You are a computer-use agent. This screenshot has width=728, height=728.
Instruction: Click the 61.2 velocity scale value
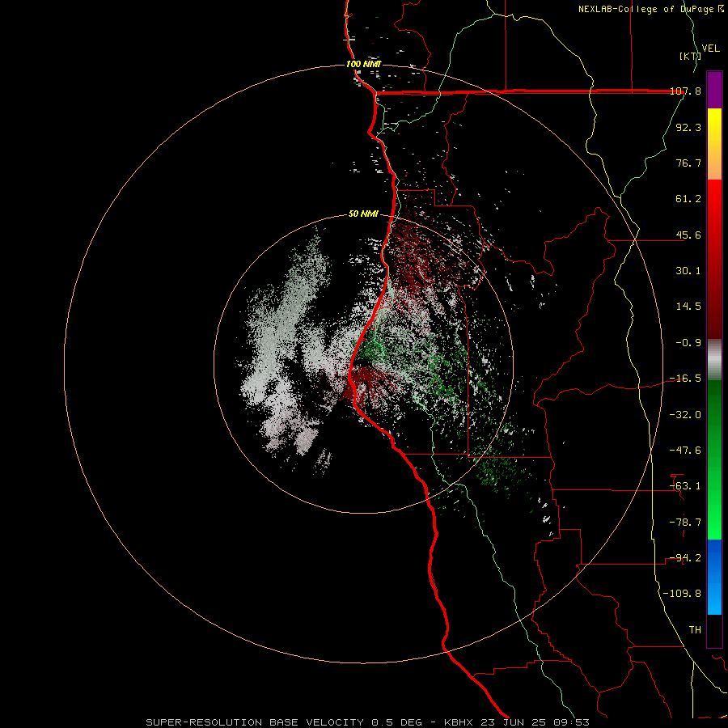[x=688, y=199]
